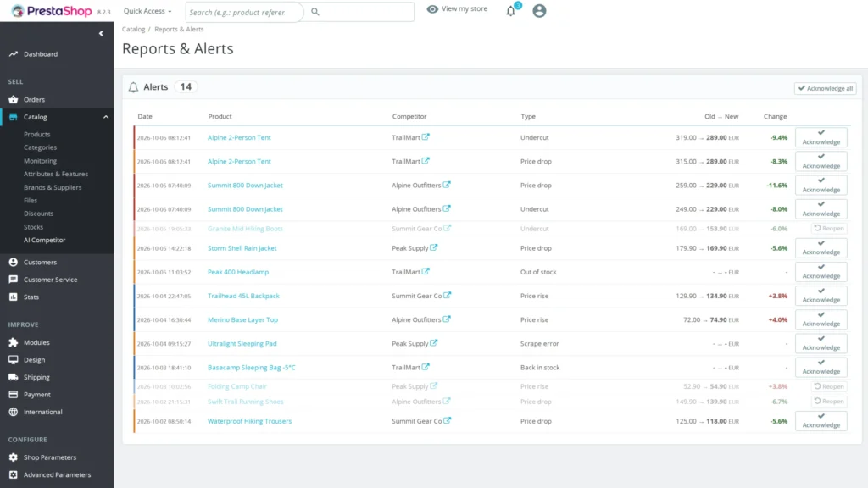Open Brands & Suppliers submenu item
Image resolution: width=868 pixels, height=488 pixels.
53,187
